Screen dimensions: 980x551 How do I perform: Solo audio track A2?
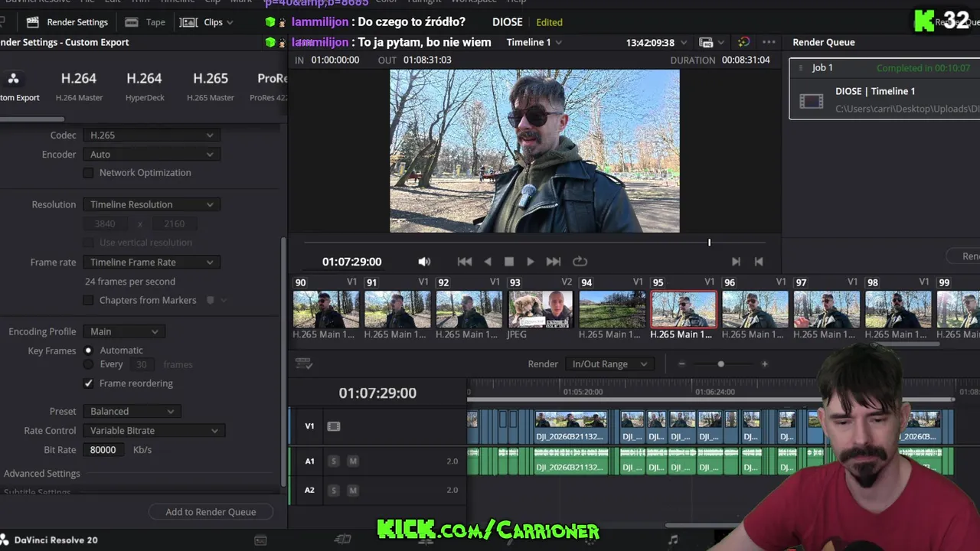click(x=333, y=490)
